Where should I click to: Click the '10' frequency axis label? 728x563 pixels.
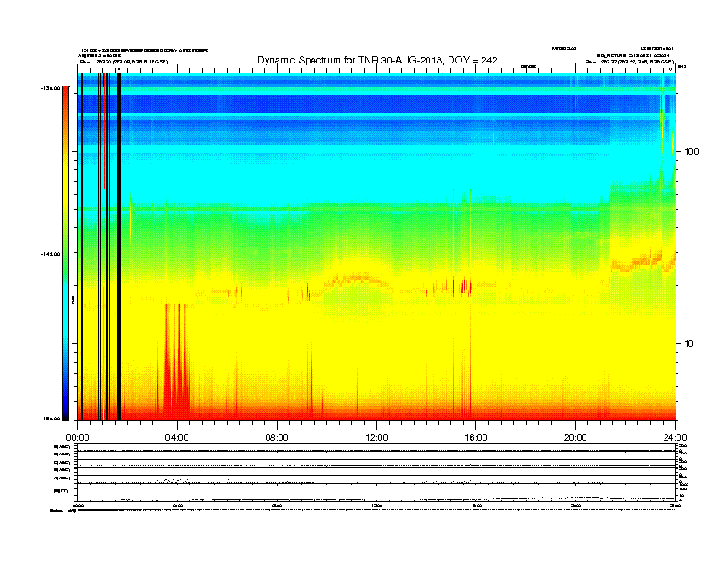688,344
